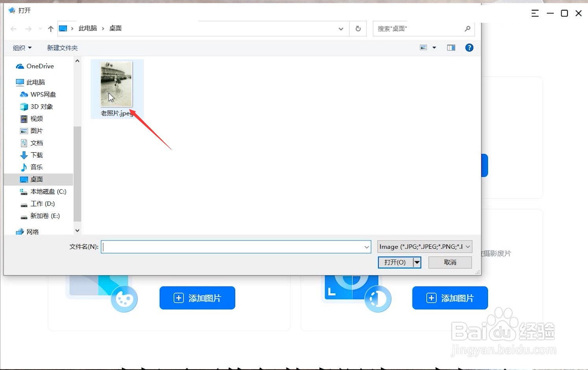Open 下载 folder in sidebar
The height and width of the screenshot is (370, 588).
point(31,155)
